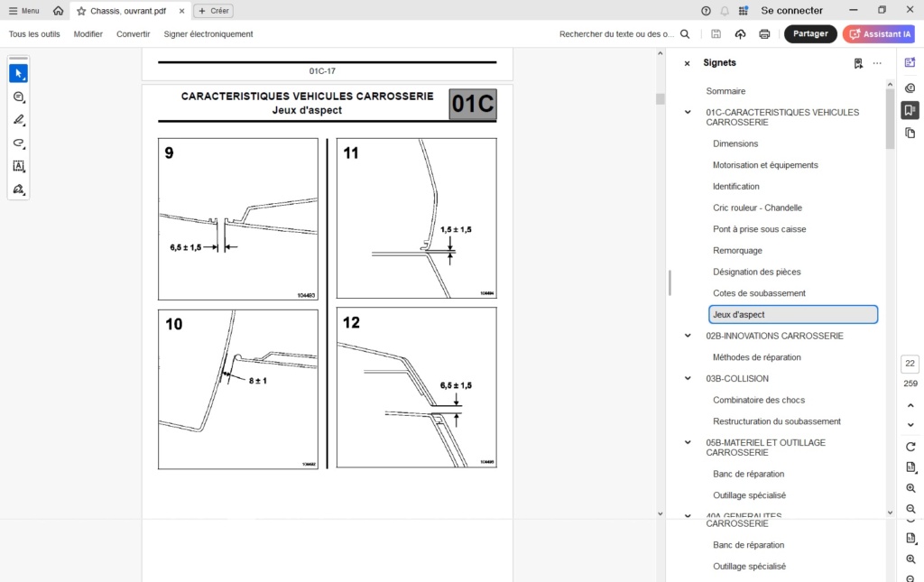Select the freehand Draw tool
Image resolution: width=924 pixels, height=582 pixels.
(x=18, y=143)
